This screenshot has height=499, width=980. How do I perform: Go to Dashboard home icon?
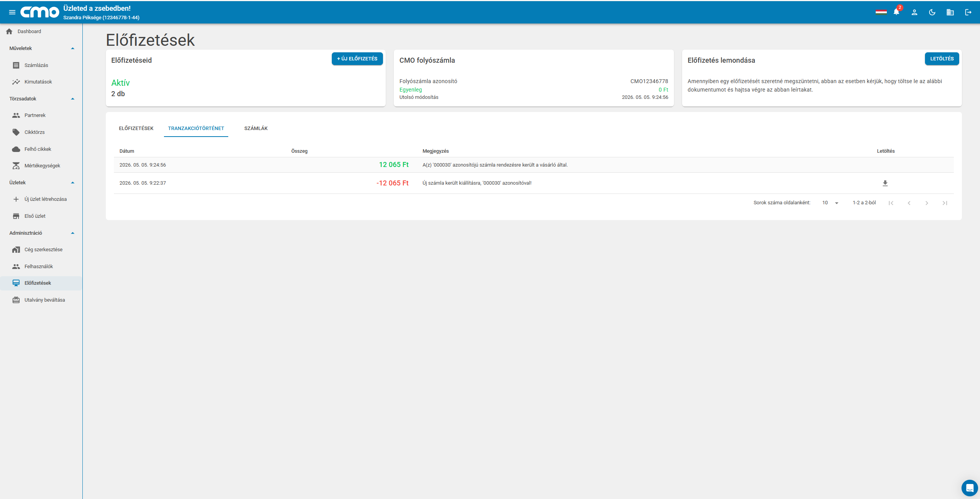[x=9, y=32]
